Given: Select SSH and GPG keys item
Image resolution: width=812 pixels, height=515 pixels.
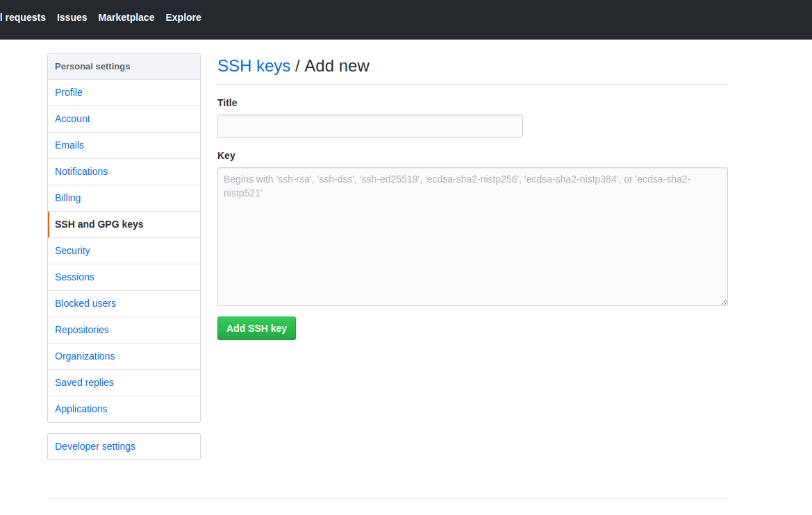Looking at the screenshot, I should (99, 224).
